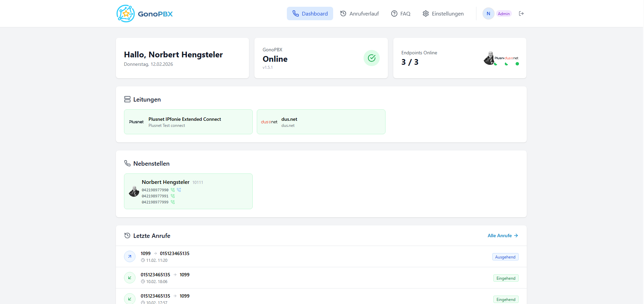Click incoming call icon on the 015123465135 entry
644x304 pixels.
130,278
